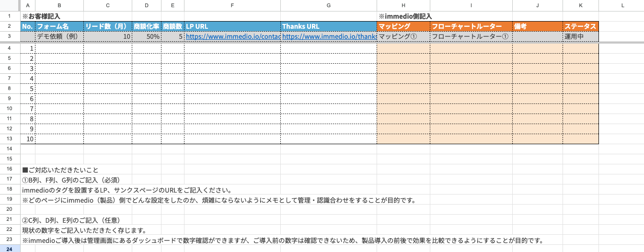Click the リード数（月） header cell
This screenshot has width=644, height=252.
click(x=107, y=26)
